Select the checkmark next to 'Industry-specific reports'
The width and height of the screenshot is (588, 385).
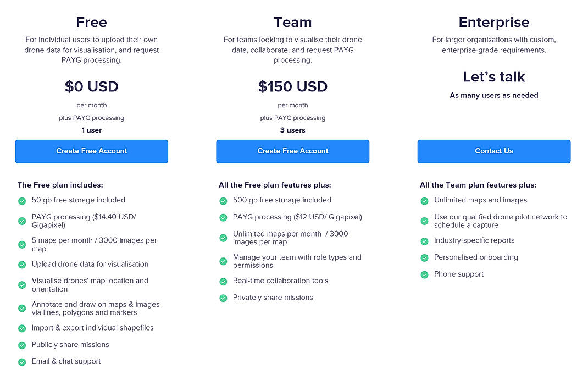tap(424, 240)
